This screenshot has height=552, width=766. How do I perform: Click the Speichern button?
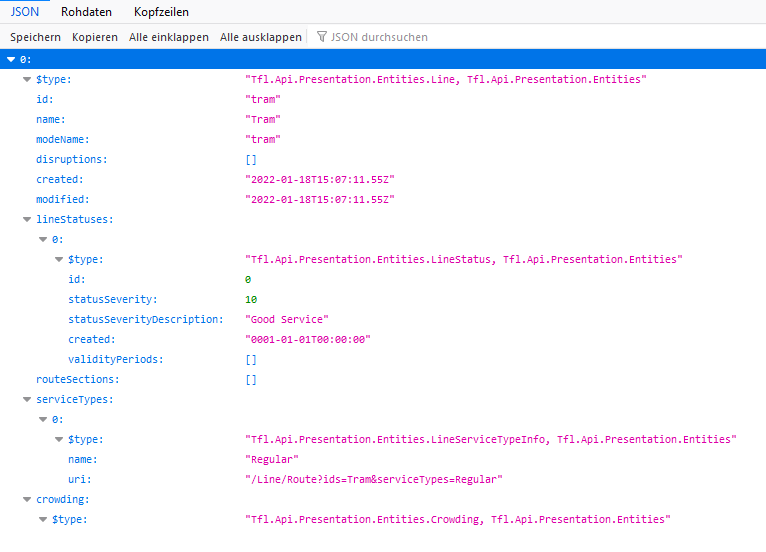[x=35, y=37]
